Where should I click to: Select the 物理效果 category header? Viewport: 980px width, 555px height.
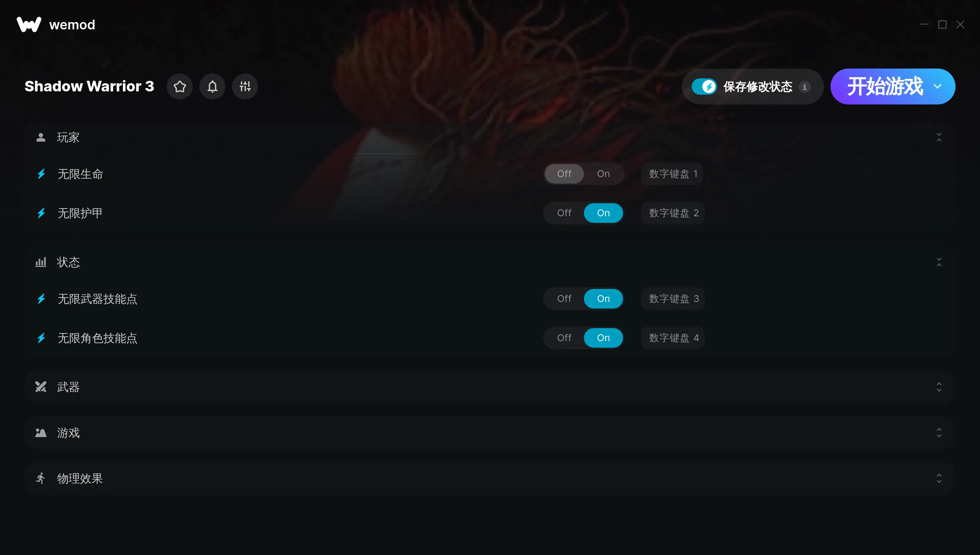coord(490,479)
